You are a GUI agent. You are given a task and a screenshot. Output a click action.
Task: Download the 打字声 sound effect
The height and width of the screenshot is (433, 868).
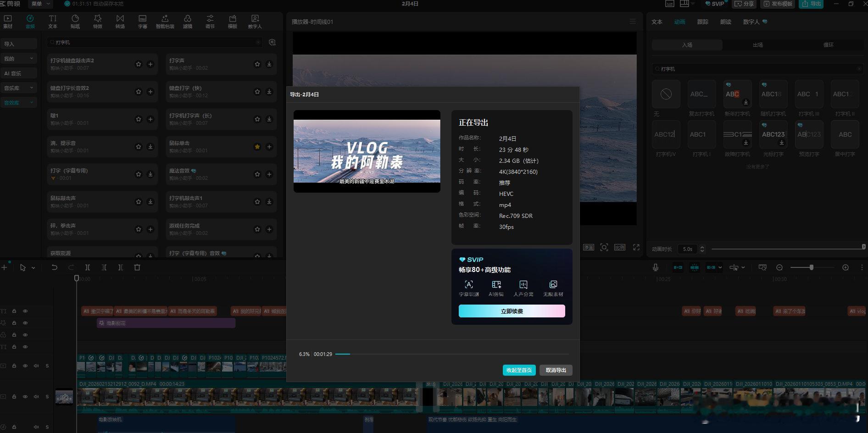coord(269,64)
